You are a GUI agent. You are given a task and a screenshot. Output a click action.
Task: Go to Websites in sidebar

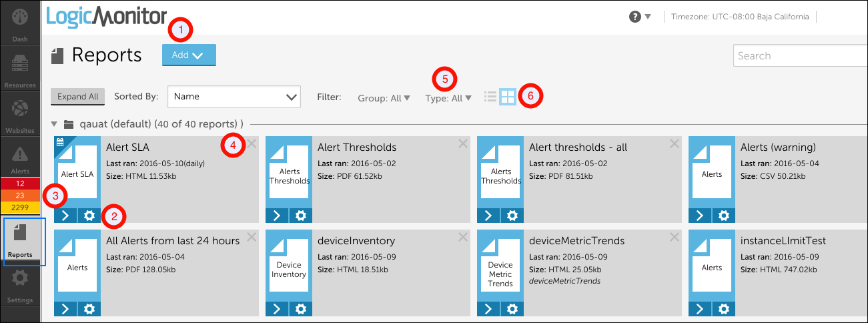point(20,115)
